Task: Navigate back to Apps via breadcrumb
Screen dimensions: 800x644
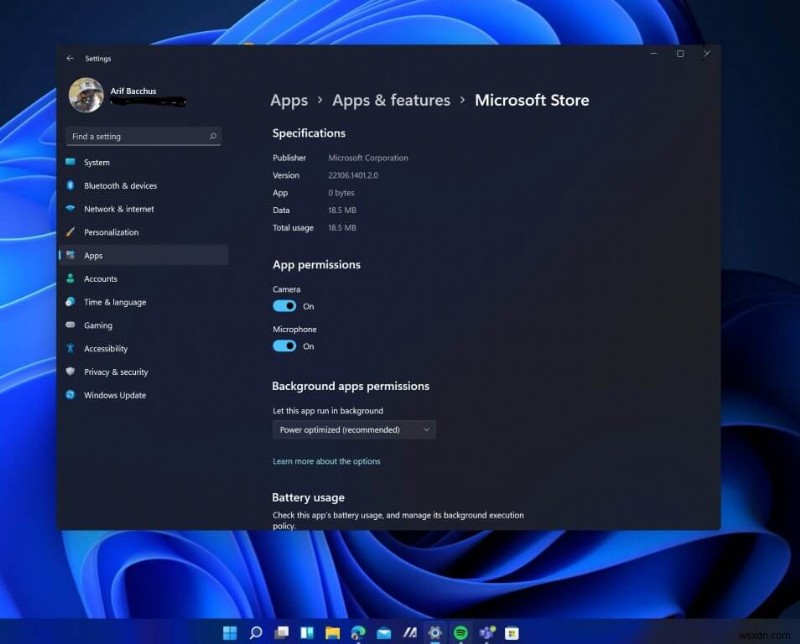Action: click(x=289, y=100)
